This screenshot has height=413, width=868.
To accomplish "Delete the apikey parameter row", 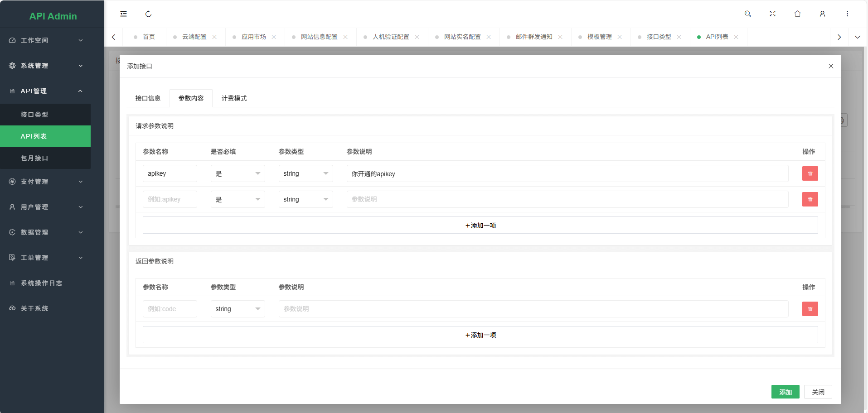I will (810, 173).
